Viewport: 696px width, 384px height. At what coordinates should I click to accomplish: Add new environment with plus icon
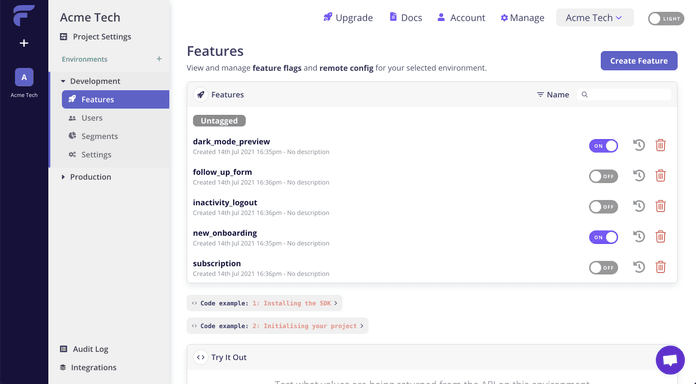tap(159, 59)
